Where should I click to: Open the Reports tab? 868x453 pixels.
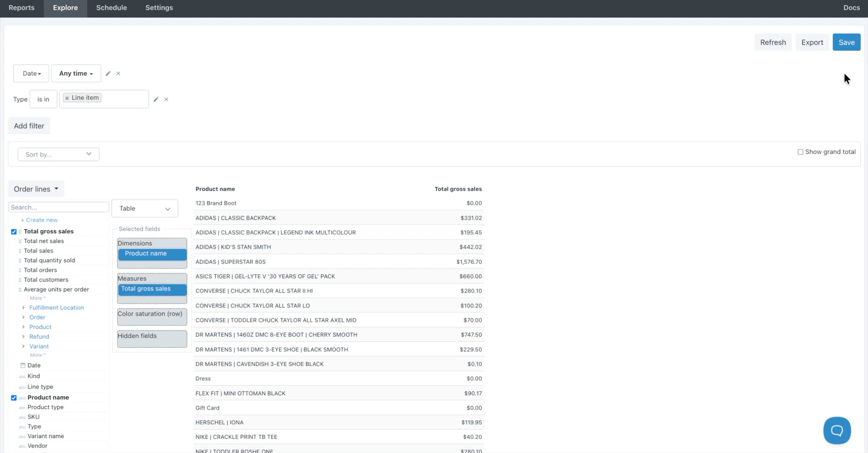[x=21, y=8]
